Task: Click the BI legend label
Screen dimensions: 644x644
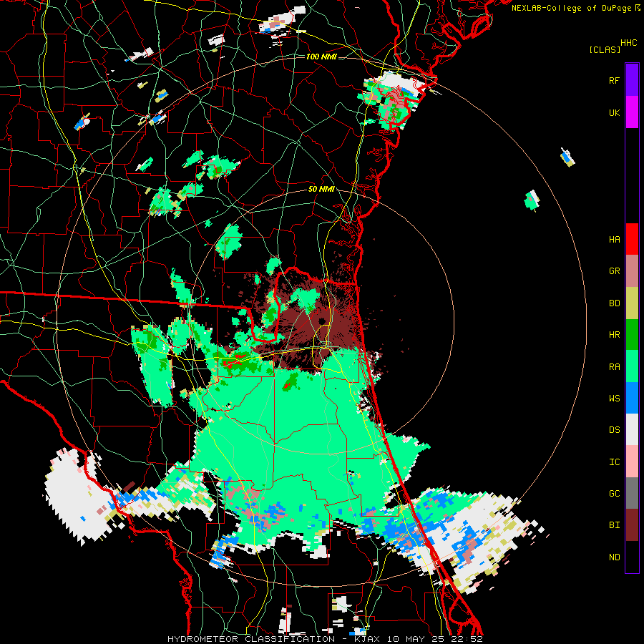Action: coord(615,525)
